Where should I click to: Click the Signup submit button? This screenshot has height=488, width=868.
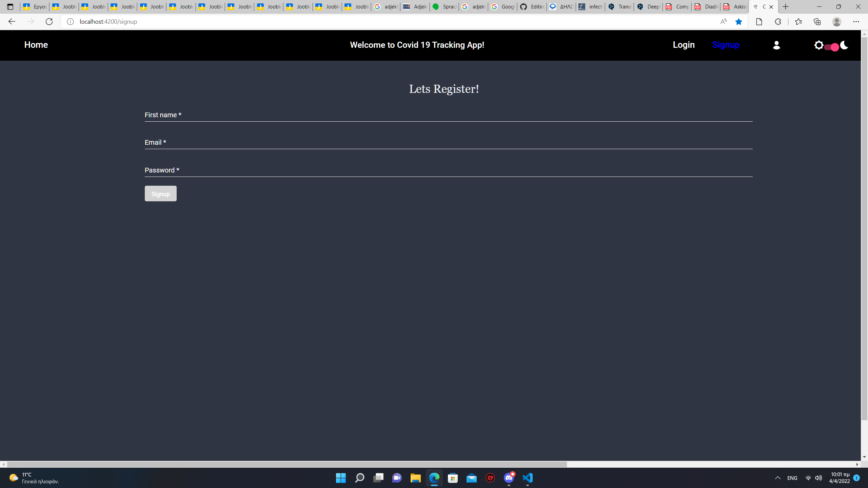(160, 194)
